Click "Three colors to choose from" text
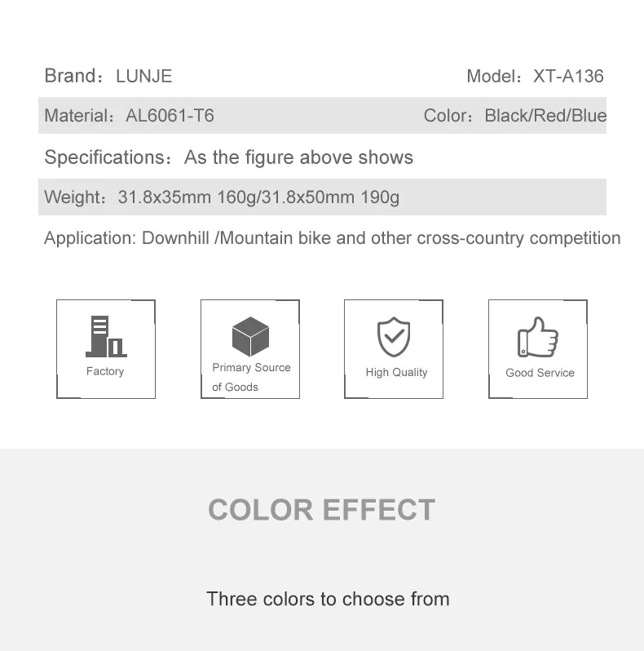Screen dimensions: 644x651 point(328,599)
